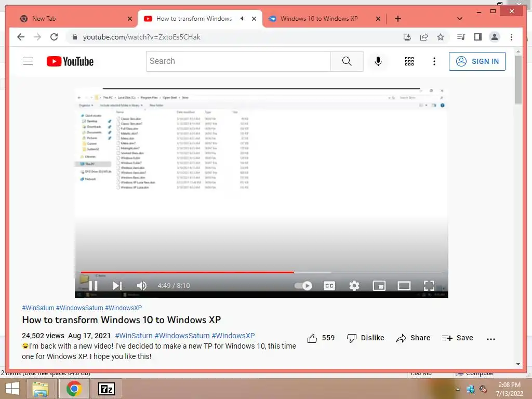Image resolution: width=532 pixels, height=399 pixels.
Task: Focus the YouTube Search field
Action: 238,61
